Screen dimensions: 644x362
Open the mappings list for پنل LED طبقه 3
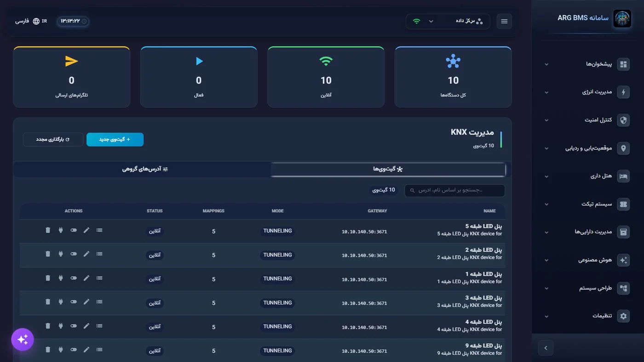tap(99, 302)
